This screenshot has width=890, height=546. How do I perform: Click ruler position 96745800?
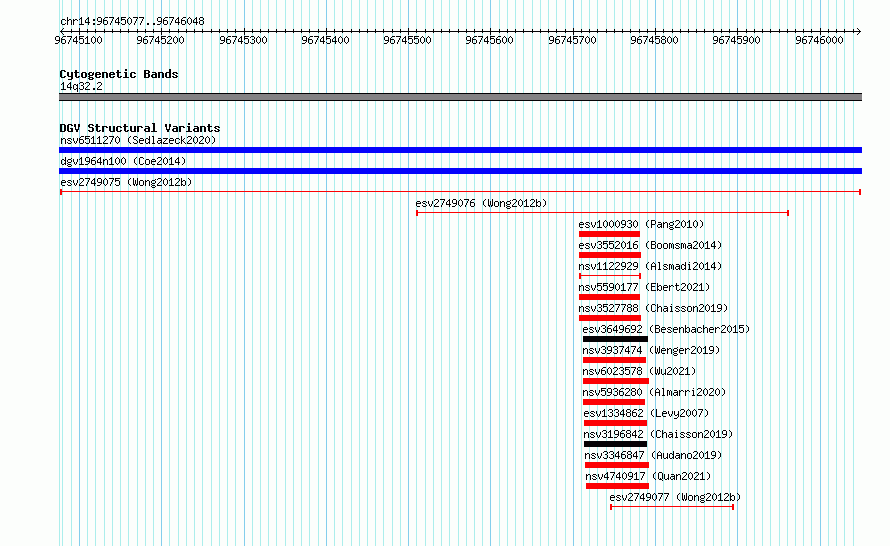[654, 40]
